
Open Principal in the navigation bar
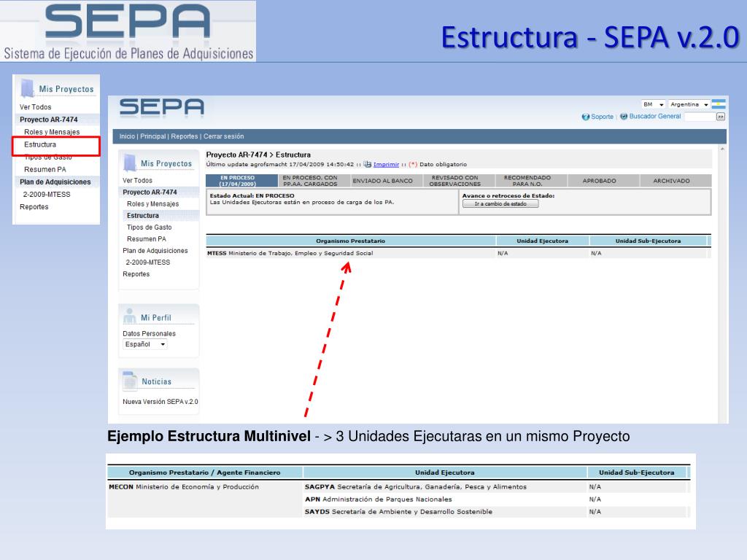click(153, 136)
